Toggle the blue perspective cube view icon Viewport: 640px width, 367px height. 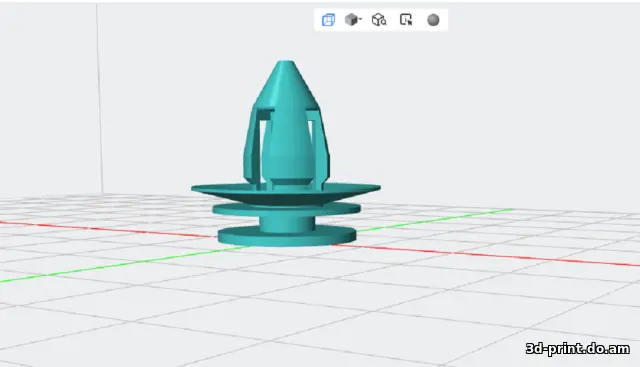(328, 20)
